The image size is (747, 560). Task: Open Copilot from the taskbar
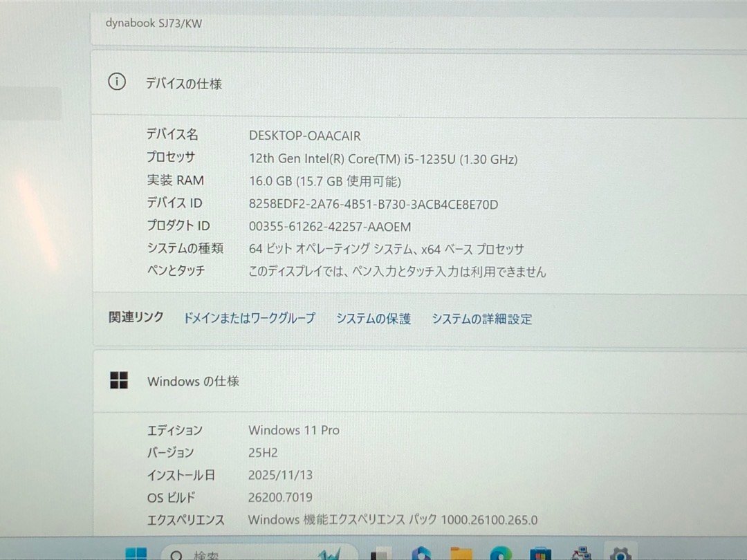[421, 553]
